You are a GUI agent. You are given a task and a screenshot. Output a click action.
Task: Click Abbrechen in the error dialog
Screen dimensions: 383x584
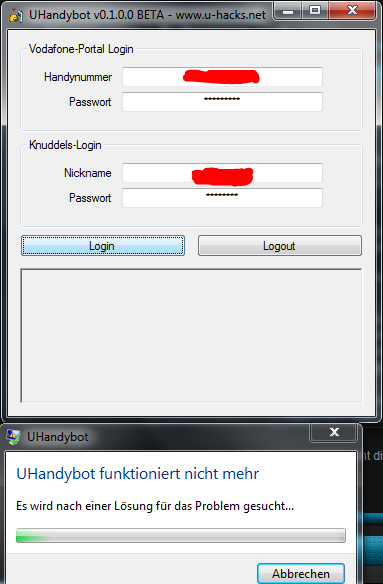[x=301, y=573]
